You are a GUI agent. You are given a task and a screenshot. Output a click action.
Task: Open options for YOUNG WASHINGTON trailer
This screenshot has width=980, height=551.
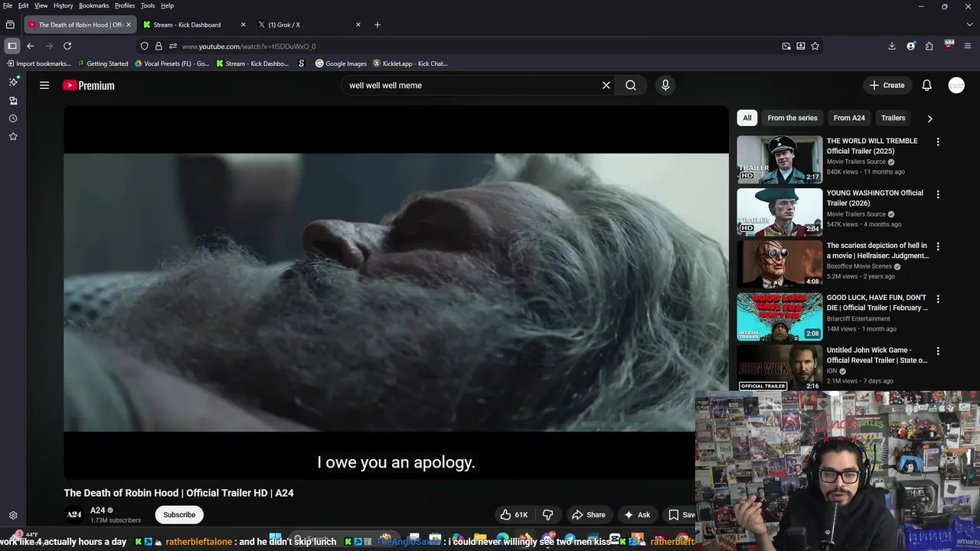click(938, 194)
